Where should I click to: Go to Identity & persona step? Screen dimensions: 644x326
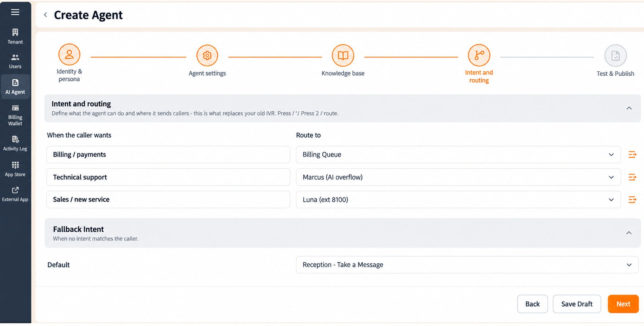point(69,55)
